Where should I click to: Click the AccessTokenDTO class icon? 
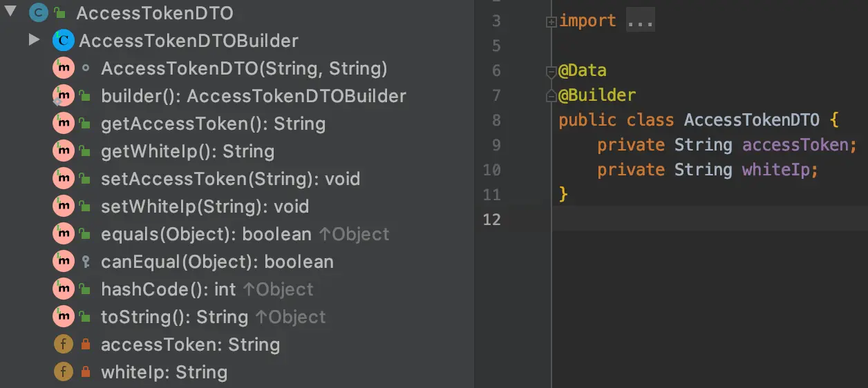pos(39,12)
